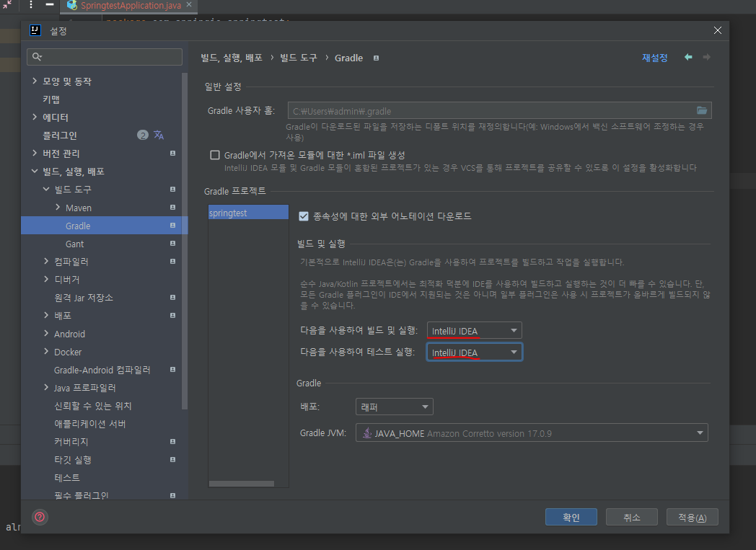Uncheck 종속성에 대한 외부 어노테이션 다운로드
756x550 pixels.
(x=304, y=216)
